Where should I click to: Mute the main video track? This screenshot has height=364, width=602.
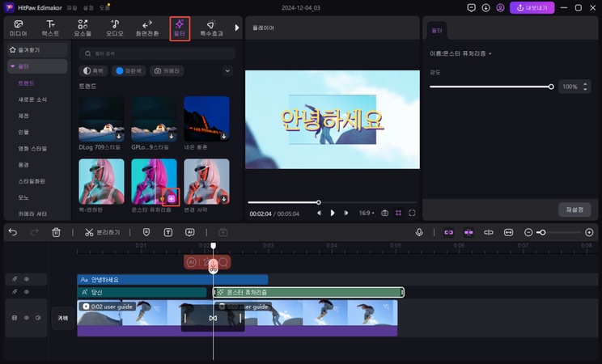[x=38, y=318]
